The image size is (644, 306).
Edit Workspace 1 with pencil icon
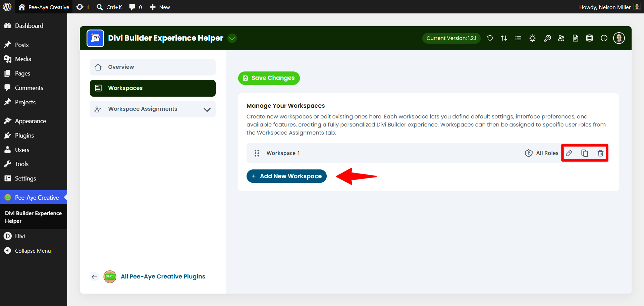569,153
